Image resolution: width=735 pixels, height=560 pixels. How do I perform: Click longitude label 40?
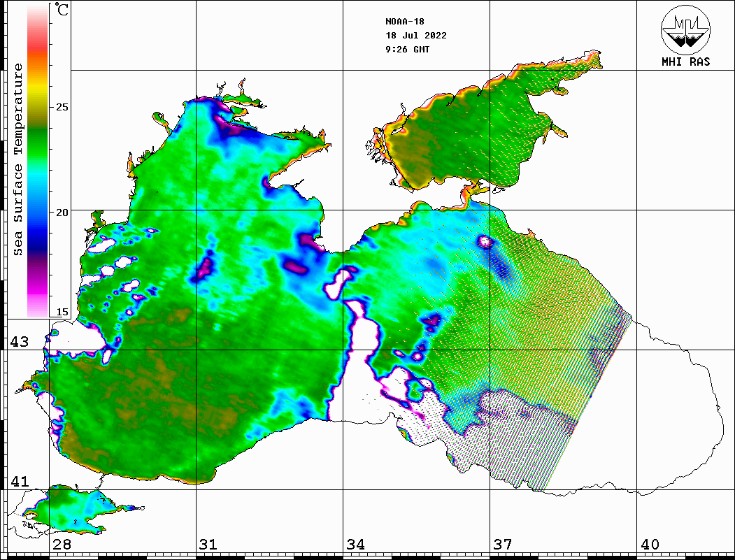(650, 545)
